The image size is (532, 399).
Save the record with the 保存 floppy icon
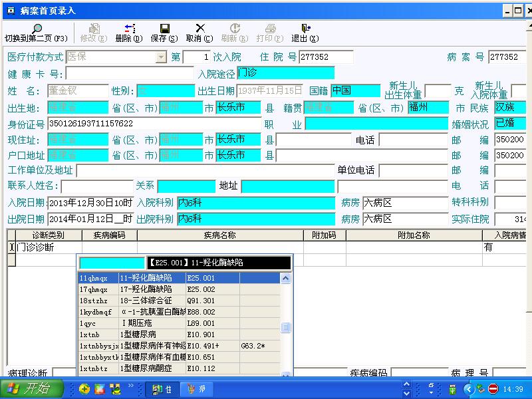[x=164, y=29]
